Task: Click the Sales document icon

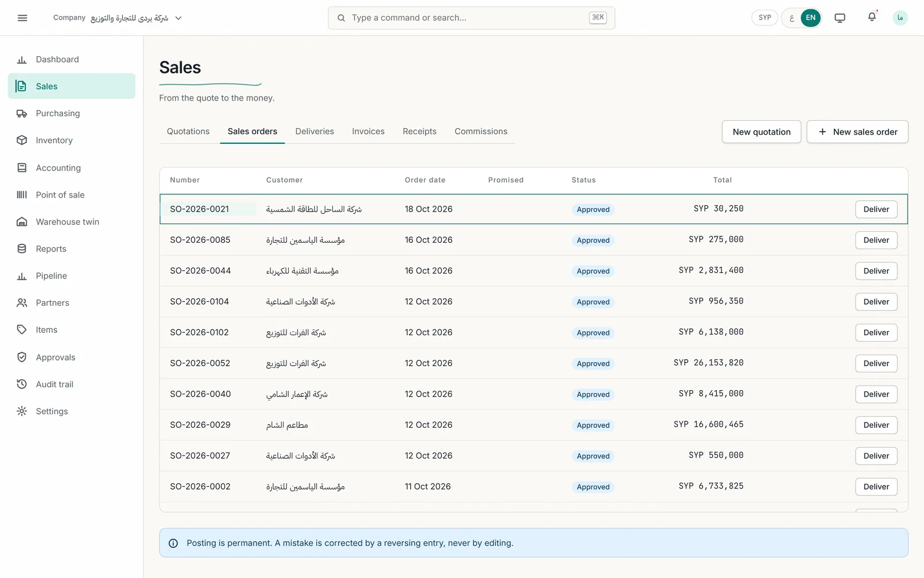Action: [x=22, y=86]
